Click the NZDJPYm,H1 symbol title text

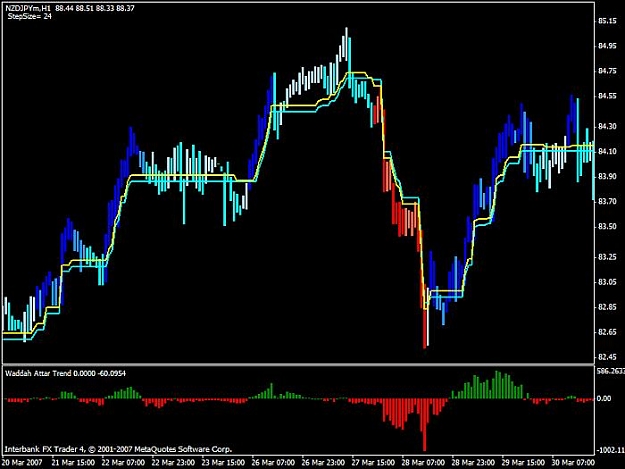click(28, 8)
